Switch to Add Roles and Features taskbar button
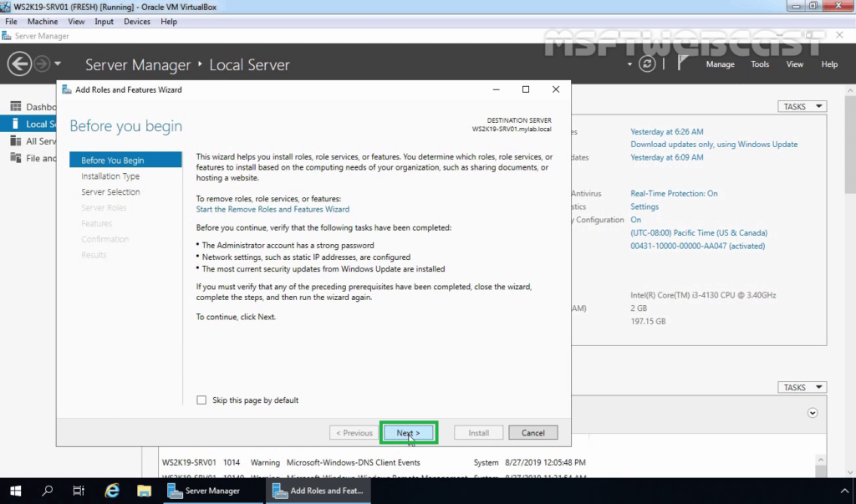 click(x=318, y=491)
